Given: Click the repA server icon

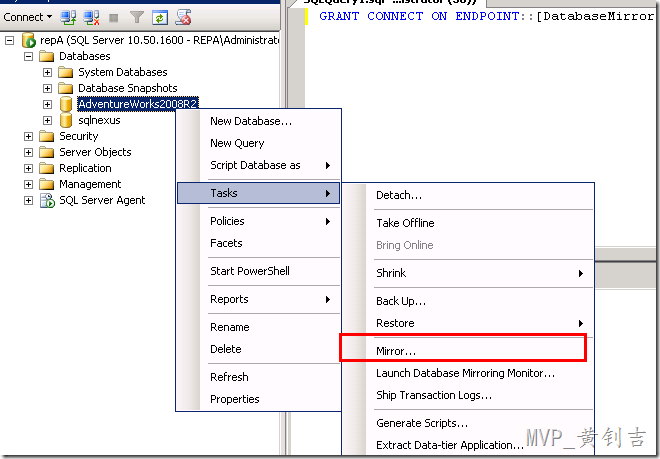Looking at the screenshot, I should [28, 40].
